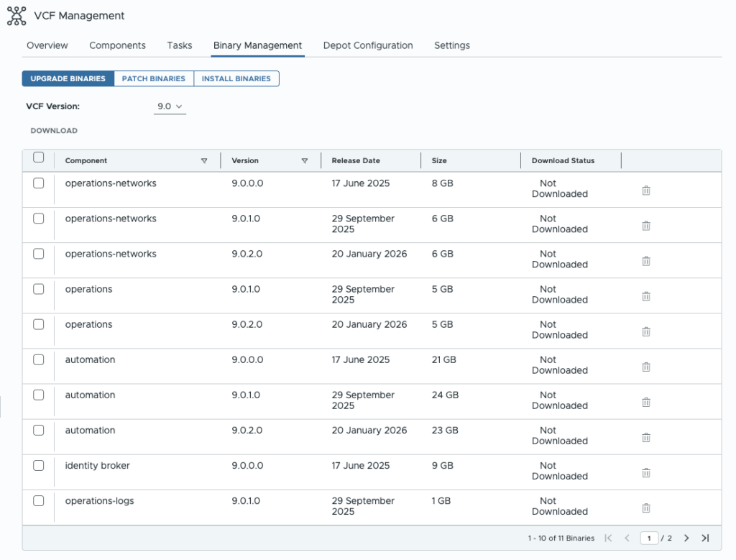Switch to the Depot Configuration tab

coord(368,45)
